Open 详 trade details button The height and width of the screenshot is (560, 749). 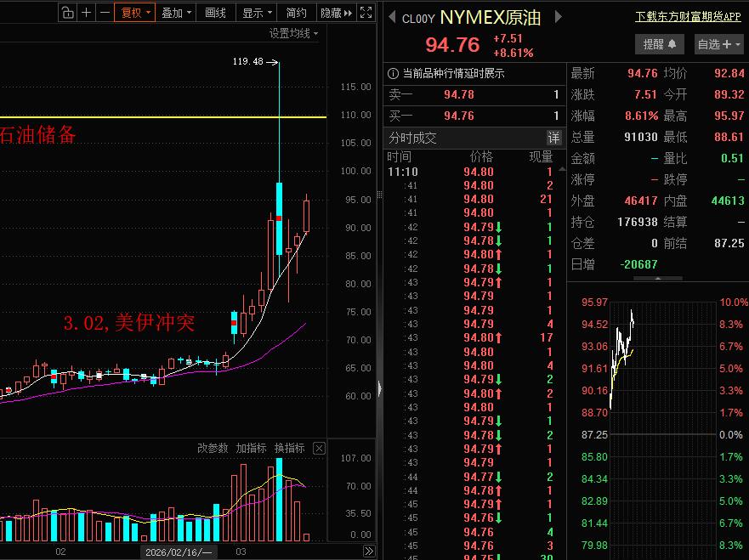pos(553,138)
